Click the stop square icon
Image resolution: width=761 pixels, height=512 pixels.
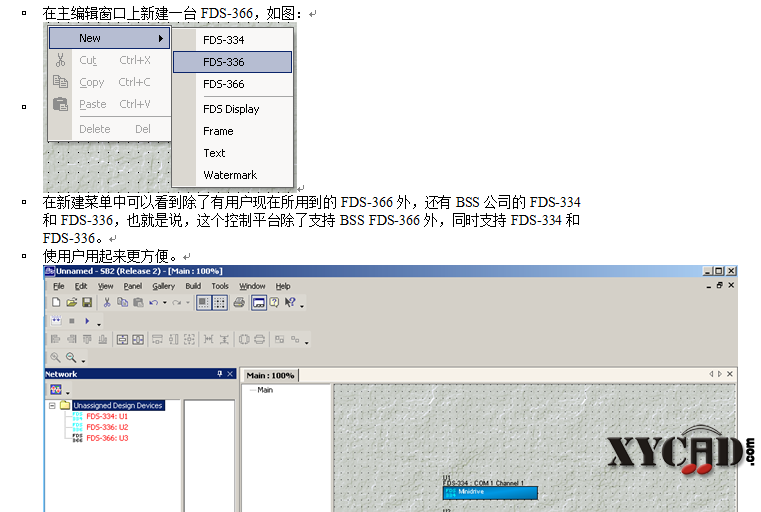(x=72, y=321)
